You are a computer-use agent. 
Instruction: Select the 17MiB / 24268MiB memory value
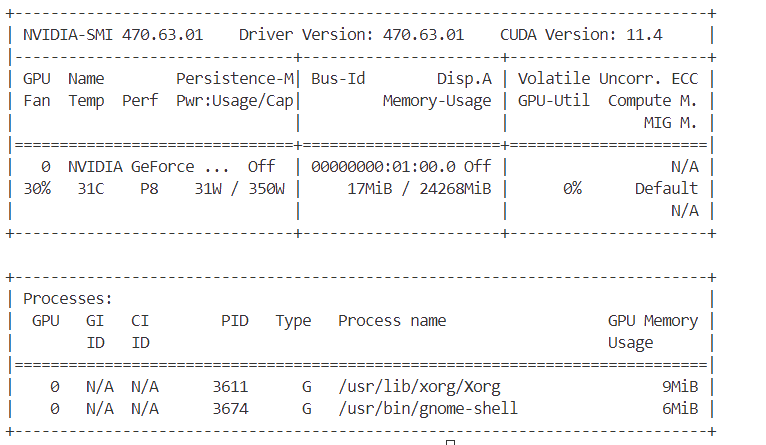[x=419, y=188]
